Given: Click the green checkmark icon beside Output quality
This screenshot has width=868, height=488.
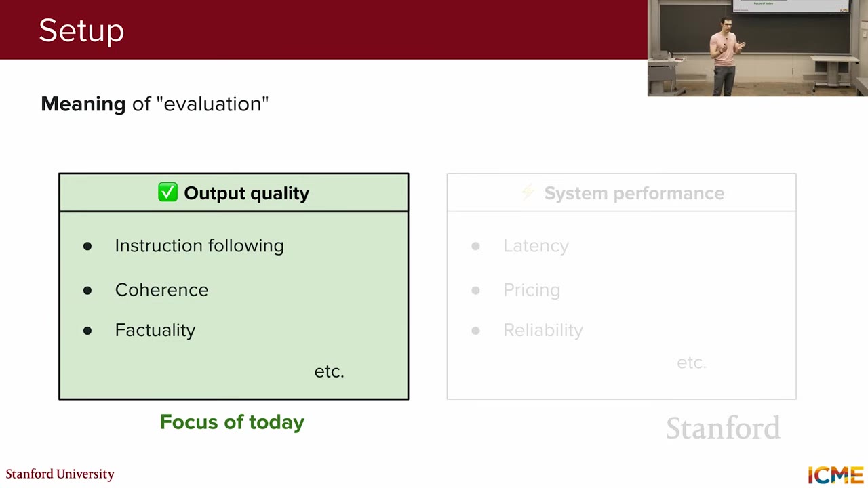Looking at the screenshot, I should point(167,193).
